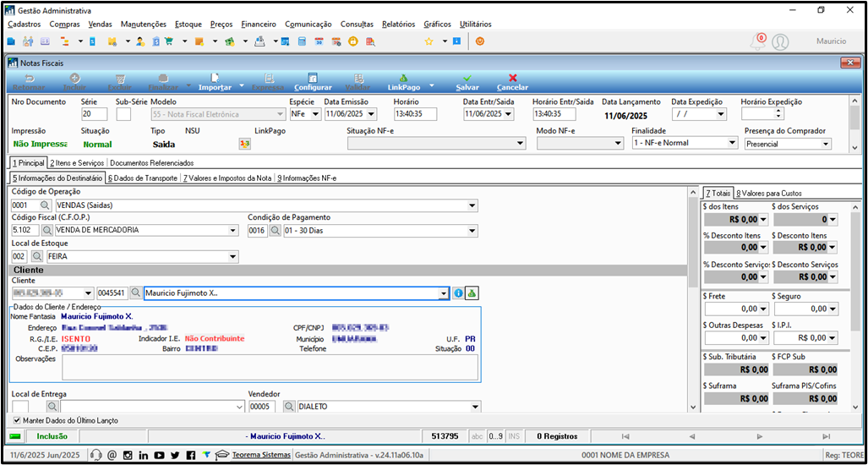868x465 pixels.
Task: Click the orange power/logout icon
Action: (x=480, y=41)
